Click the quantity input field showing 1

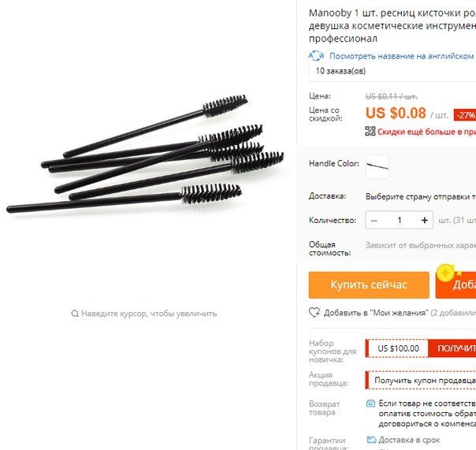pos(400,221)
